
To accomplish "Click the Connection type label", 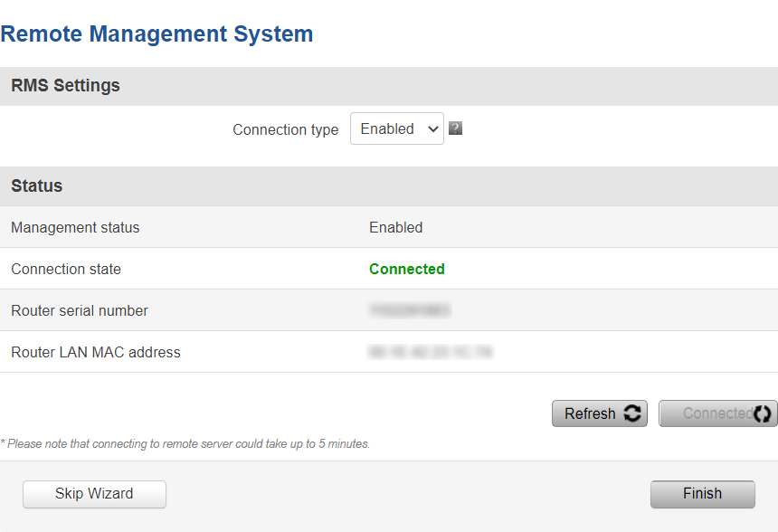I will 285,129.
